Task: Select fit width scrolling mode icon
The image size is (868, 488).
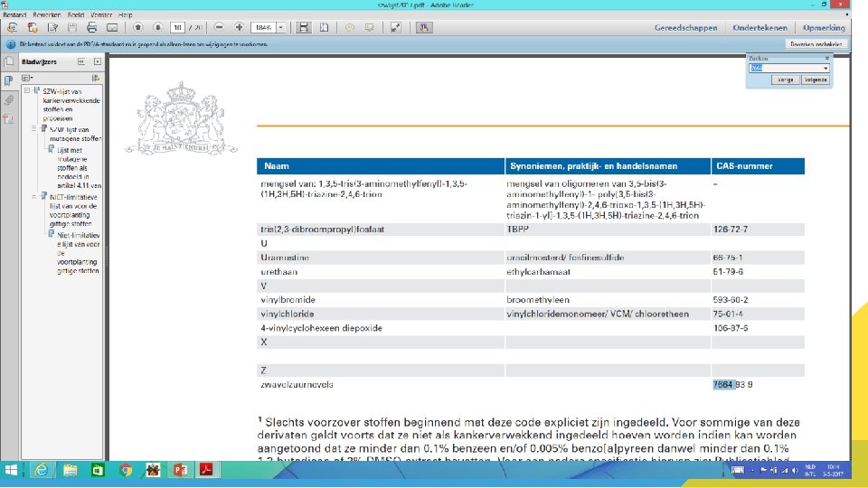Action: 304,28
